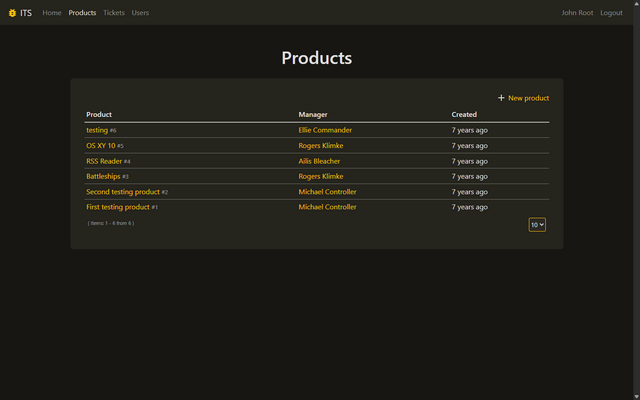The height and width of the screenshot is (400, 640).
Task: View Michael Controller in First testing product row
Action: [327, 207]
